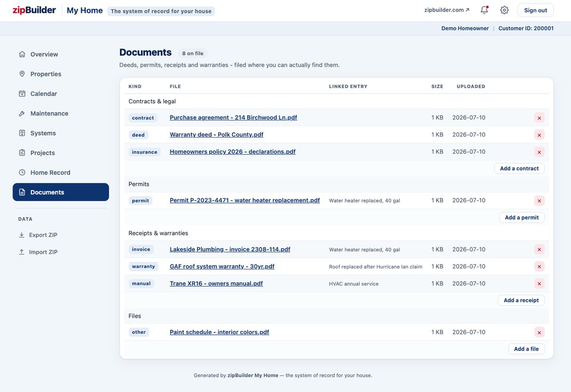The height and width of the screenshot is (392, 571).
Task: Click Add a file button
Action: click(526, 349)
